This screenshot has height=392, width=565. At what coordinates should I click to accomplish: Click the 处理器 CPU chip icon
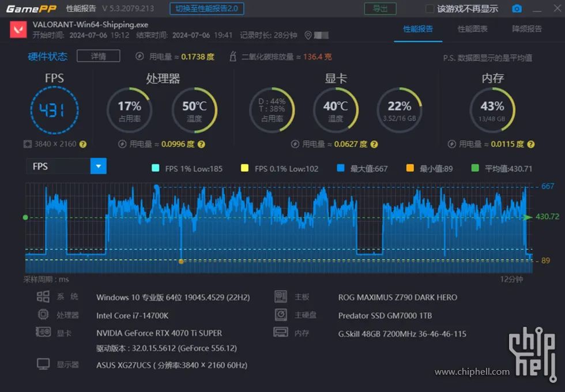[x=43, y=315]
